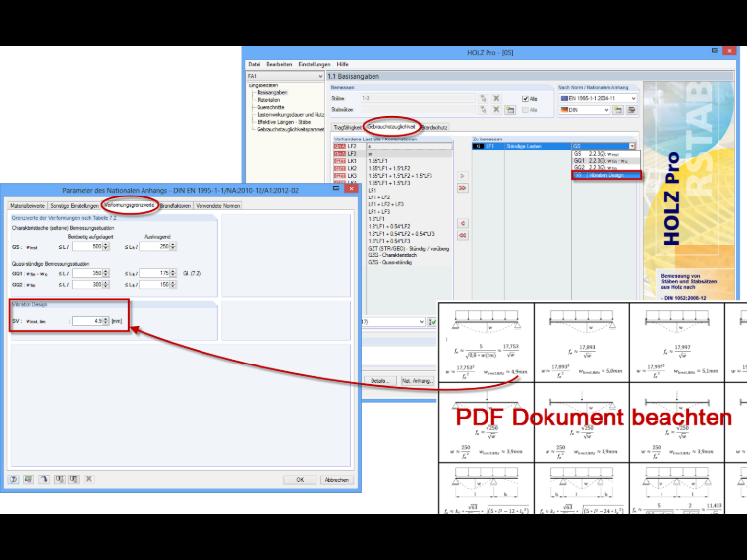
Task: Click the green check icon beside lower dropdown
Action: (x=432, y=322)
